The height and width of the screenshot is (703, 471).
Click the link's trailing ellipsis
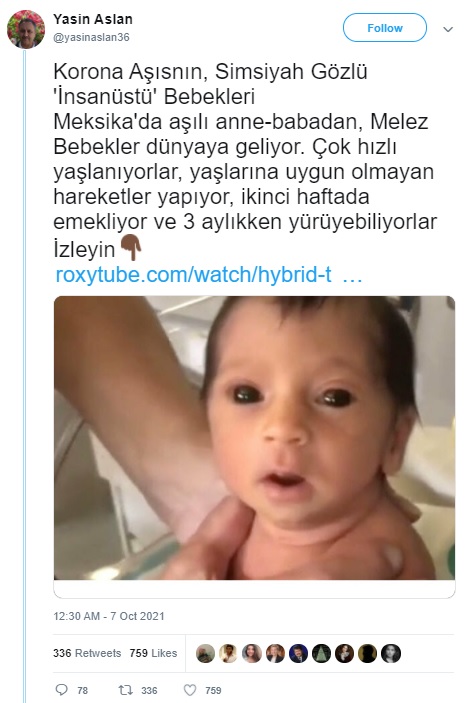[352, 275]
